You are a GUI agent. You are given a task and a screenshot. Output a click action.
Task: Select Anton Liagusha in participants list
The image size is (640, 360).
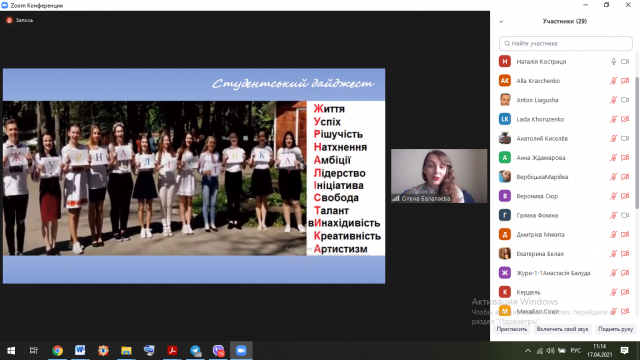565,100
